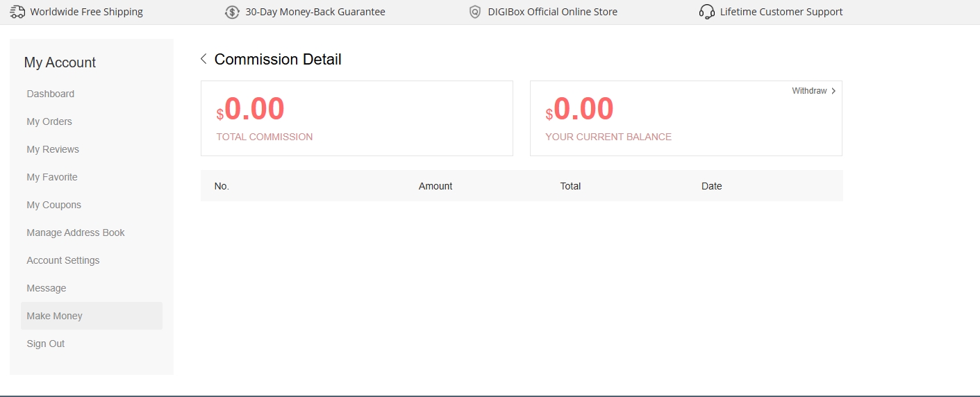980x397 pixels.
Task: Open the Withdraw link
Action: pyautogui.click(x=810, y=91)
